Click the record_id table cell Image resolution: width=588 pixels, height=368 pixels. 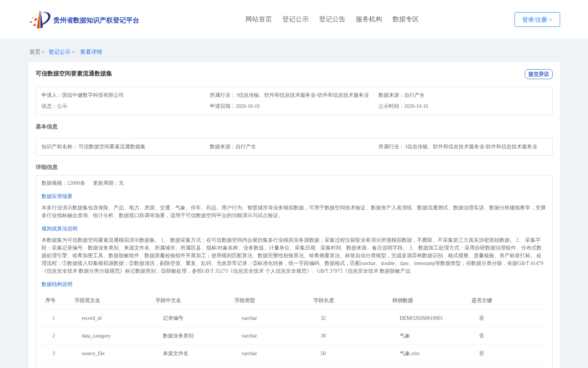(x=92, y=318)
